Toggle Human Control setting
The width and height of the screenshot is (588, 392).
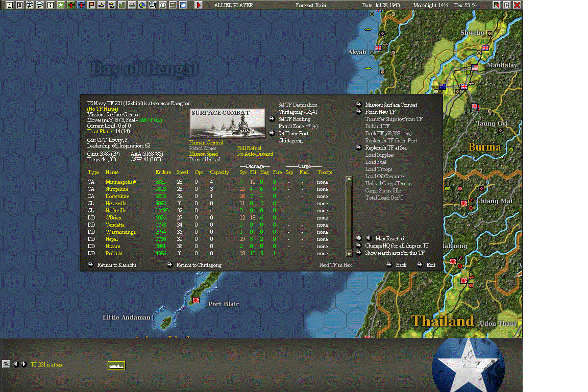[x=206, y=142]
